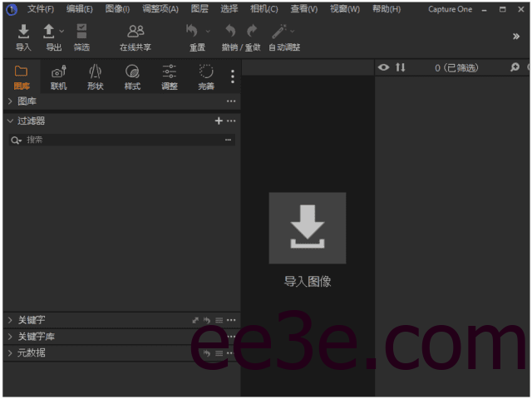Click the plus icon in 过滤器 panel
Viewport: 532px width, 399px height.
pyautogui.click(x=219, y=121)
